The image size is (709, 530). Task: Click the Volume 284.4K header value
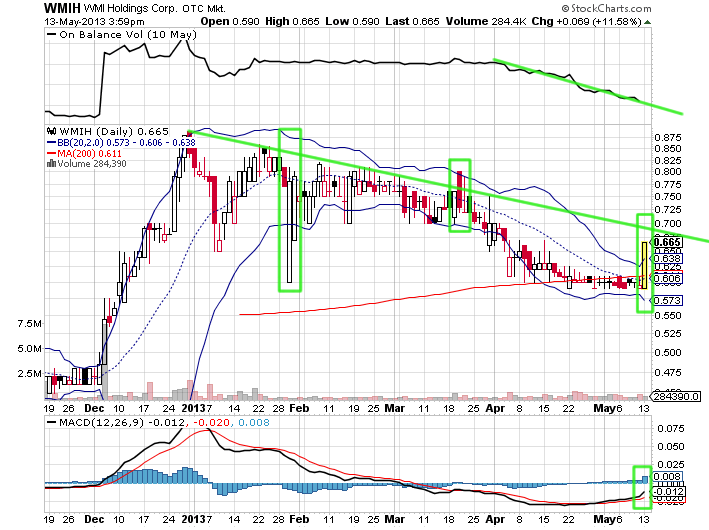click(486, 21)
